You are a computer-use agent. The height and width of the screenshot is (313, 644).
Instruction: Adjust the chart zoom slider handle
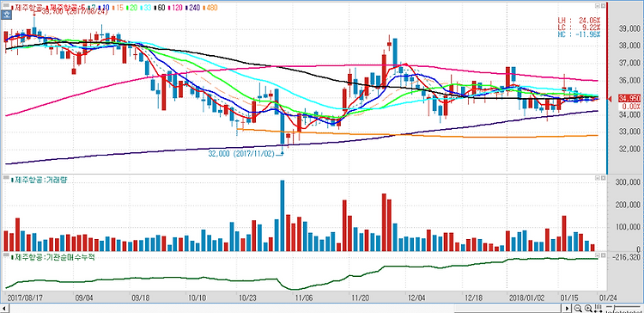click(615, 307)
